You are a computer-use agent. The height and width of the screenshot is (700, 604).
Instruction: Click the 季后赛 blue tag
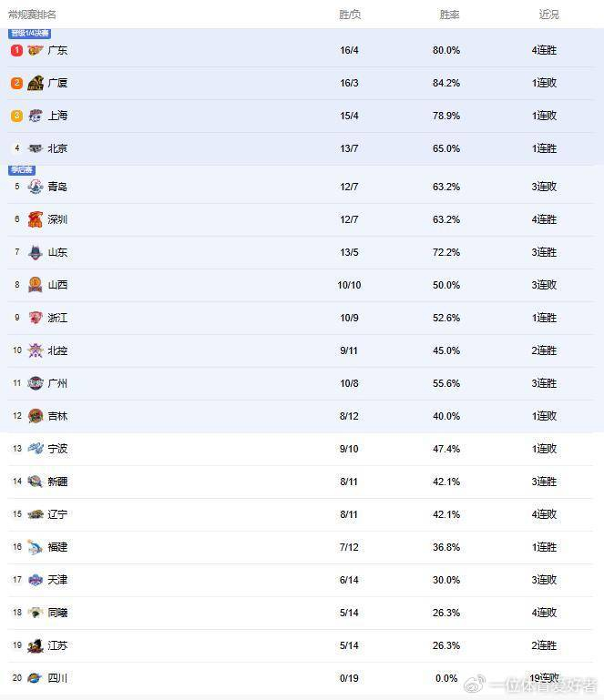21,170
